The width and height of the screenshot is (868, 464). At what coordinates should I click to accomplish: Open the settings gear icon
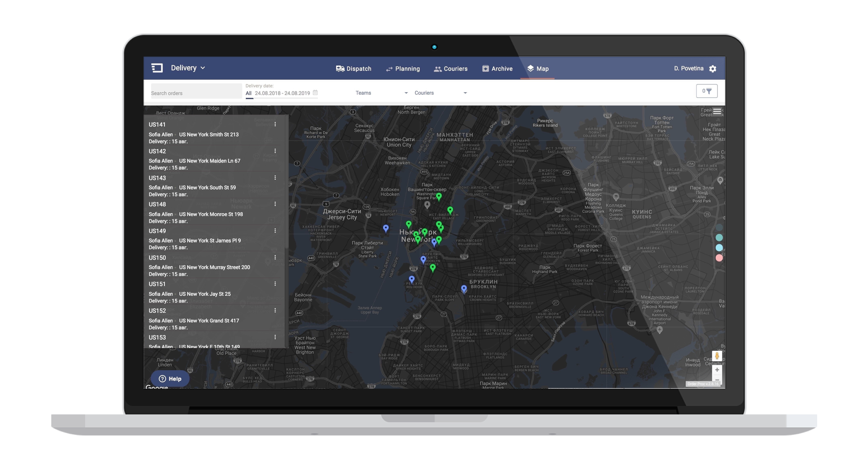713,69
